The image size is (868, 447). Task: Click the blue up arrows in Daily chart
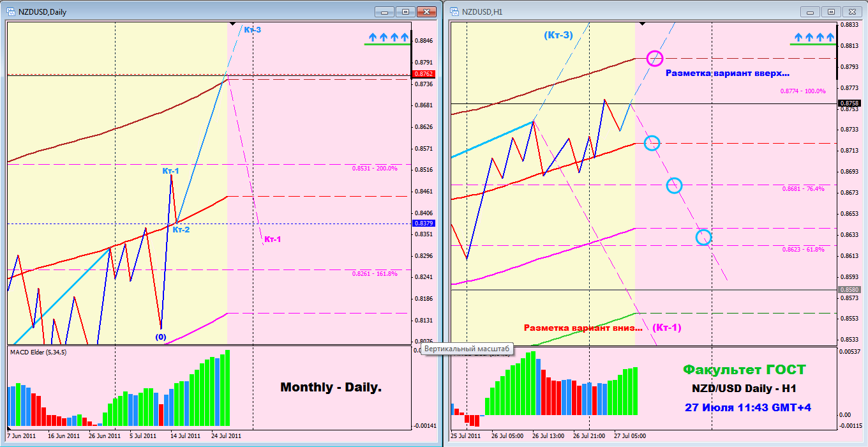388,38
